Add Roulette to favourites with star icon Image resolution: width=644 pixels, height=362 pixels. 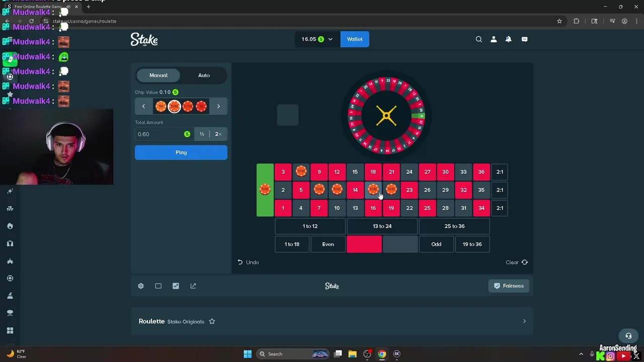point(212,321)
